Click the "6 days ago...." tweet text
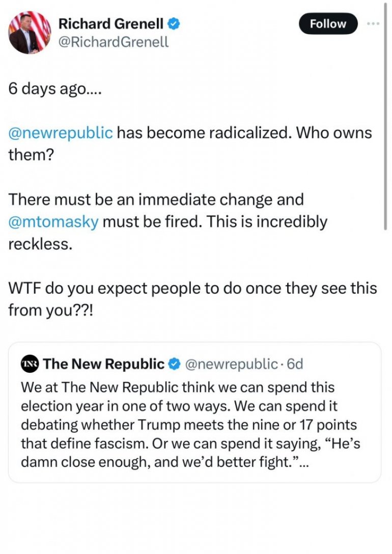Screen dimensions: 392x554 [x=55, y=89]
